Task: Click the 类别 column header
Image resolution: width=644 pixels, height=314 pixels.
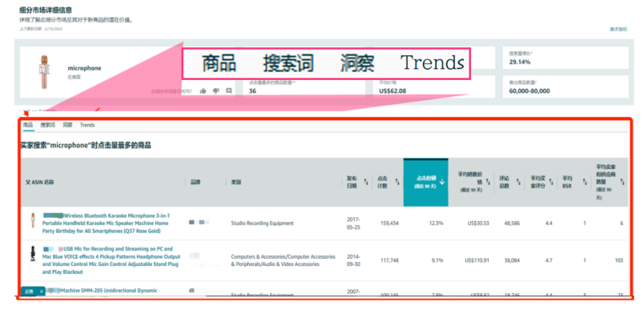Action: (236, 182)
